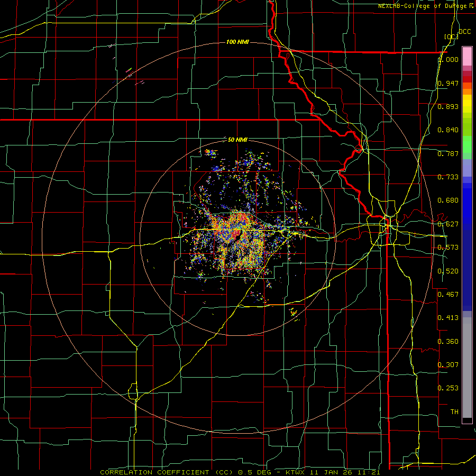Click the 0.520 legend value
The width and height of the screenshot is (476, 476).
[x=448, y=271]
